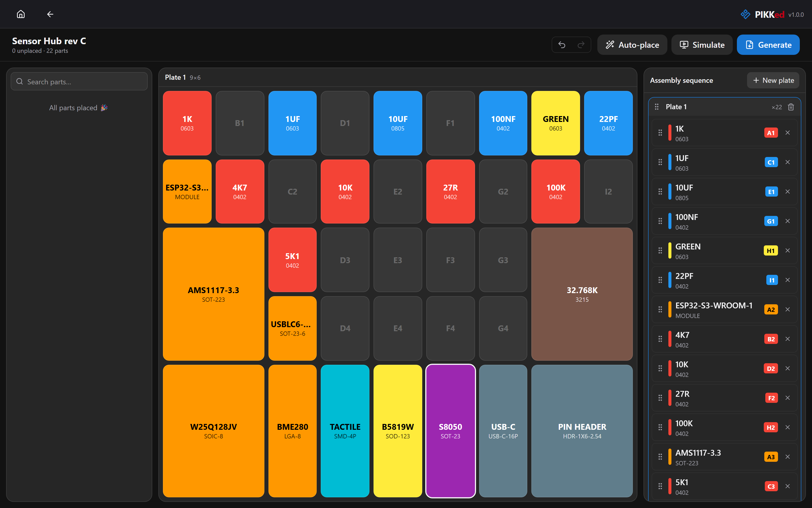Screen dimensions: 812x508
Task: Click the TACTILE SMD-4P tile
Action: pyautogui.click(x=345, y=431)
